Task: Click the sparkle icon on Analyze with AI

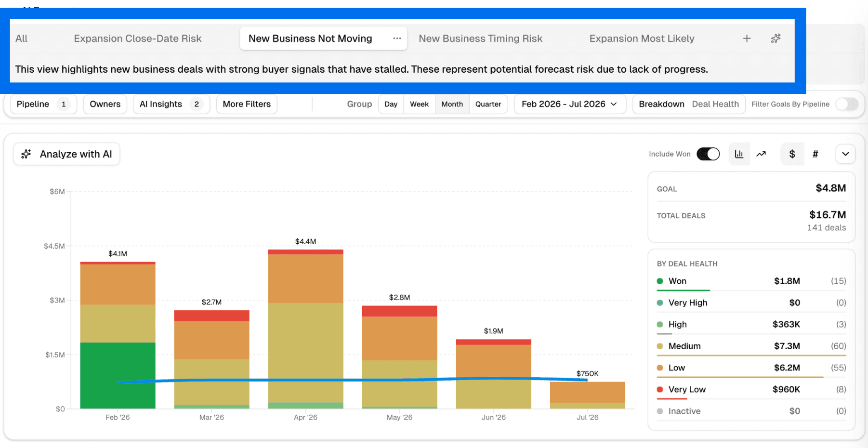Action: click(26, 154)
